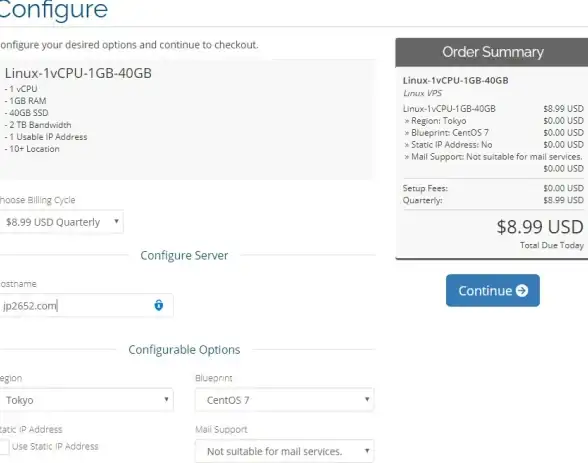588x463 pixels.
Task: Enable the Use Static IP Address checkbox
Action: [4, 447]
